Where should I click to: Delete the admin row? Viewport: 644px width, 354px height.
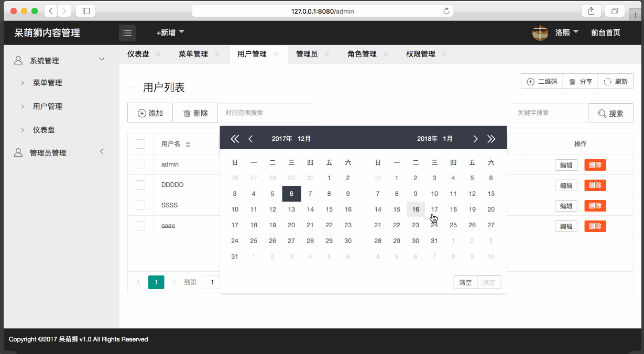click(595, 165)
